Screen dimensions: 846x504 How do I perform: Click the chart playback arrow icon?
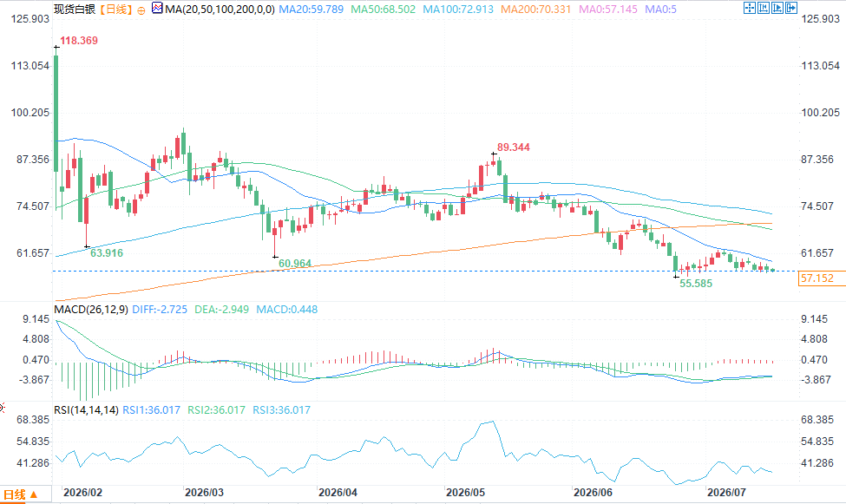pyautogui.click(x=777, y=8)
